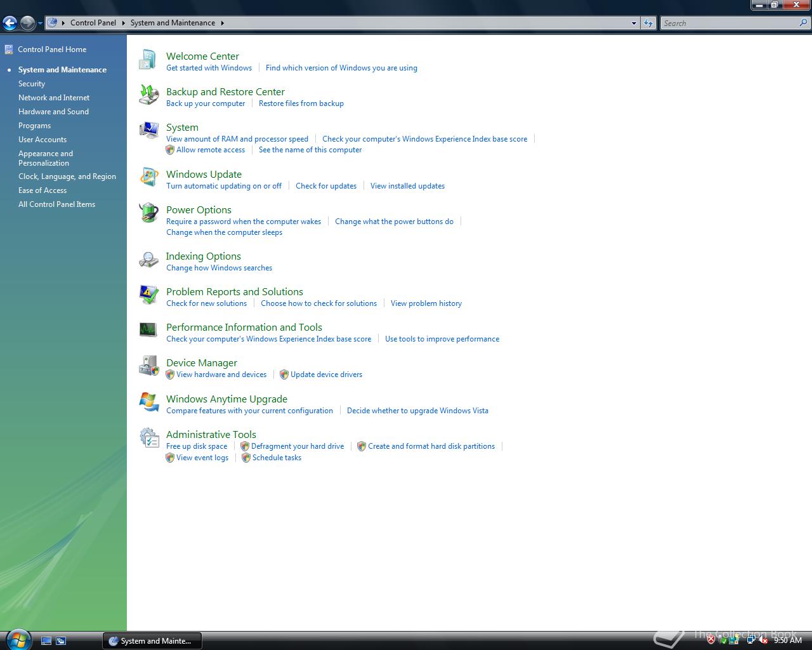Click the red security alert tray icon

[711, 640]
